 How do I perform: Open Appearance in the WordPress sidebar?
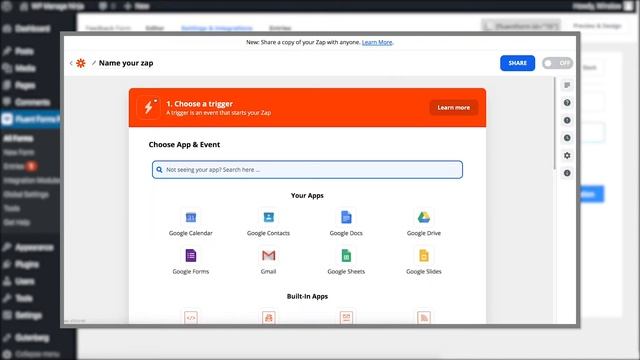click(x=34, y=247)
